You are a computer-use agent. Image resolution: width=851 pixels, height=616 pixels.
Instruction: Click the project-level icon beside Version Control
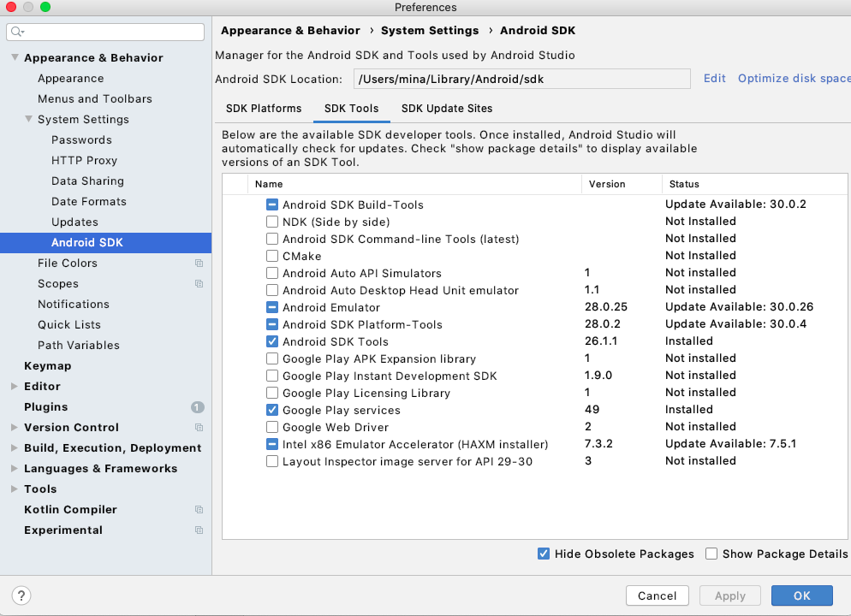[199, 427]
